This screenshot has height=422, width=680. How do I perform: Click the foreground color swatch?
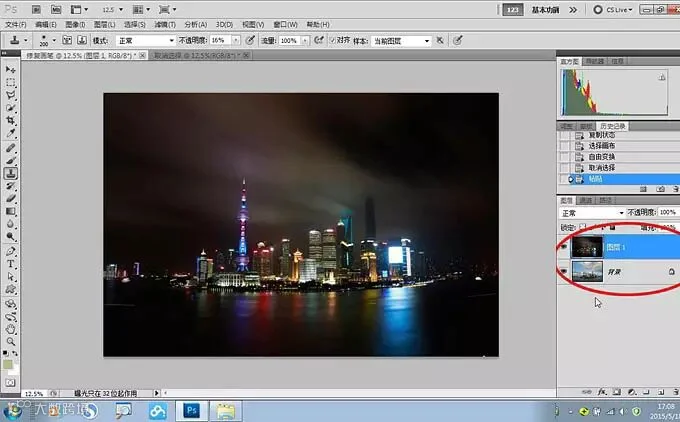click(x=8, y=364)
